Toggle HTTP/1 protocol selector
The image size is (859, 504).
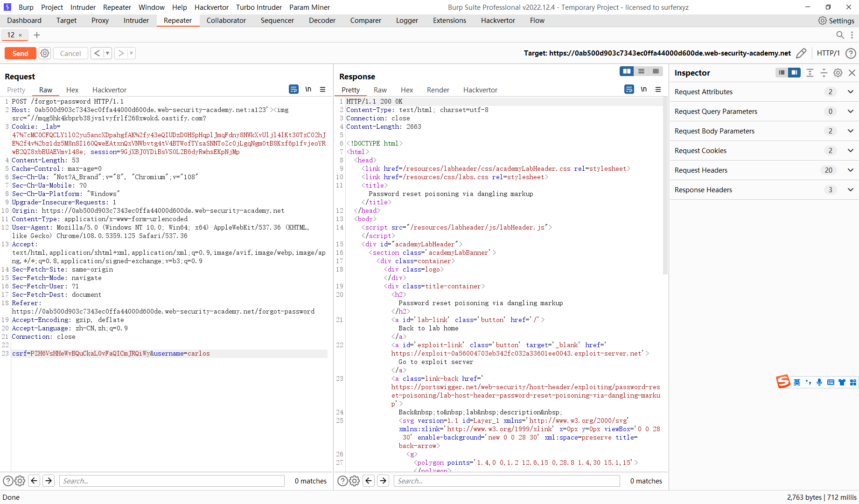pos(828,53)
